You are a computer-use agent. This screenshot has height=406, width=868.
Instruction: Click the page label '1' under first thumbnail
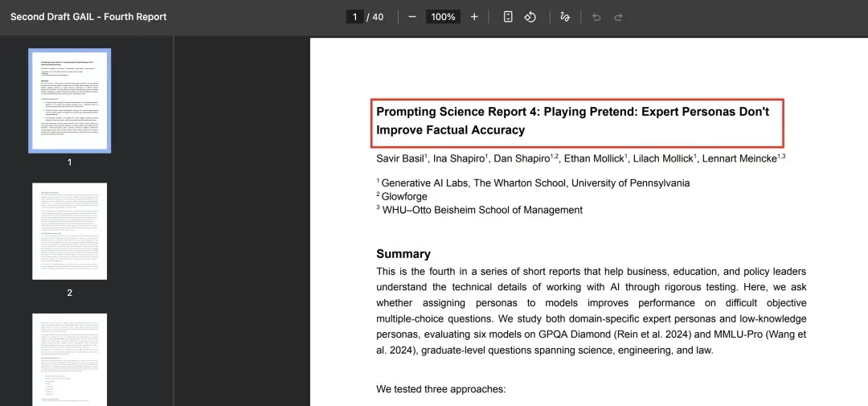(70, 162)
